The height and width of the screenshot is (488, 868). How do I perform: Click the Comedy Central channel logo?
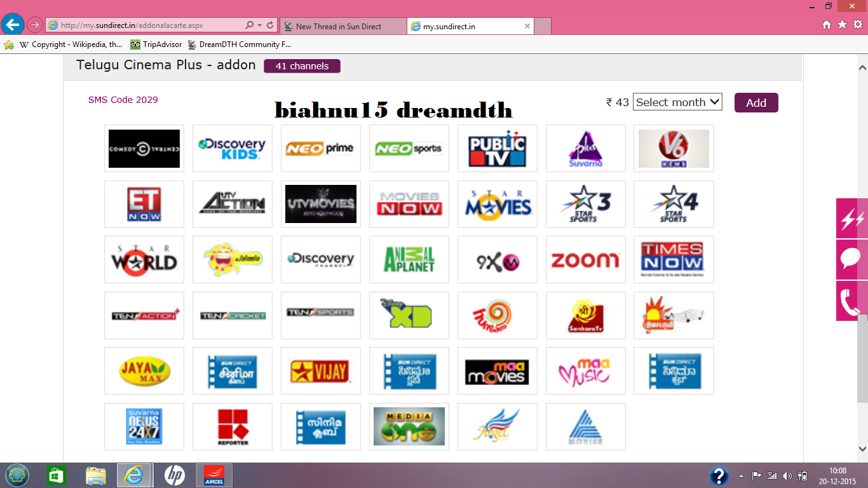tap(144, 149)
